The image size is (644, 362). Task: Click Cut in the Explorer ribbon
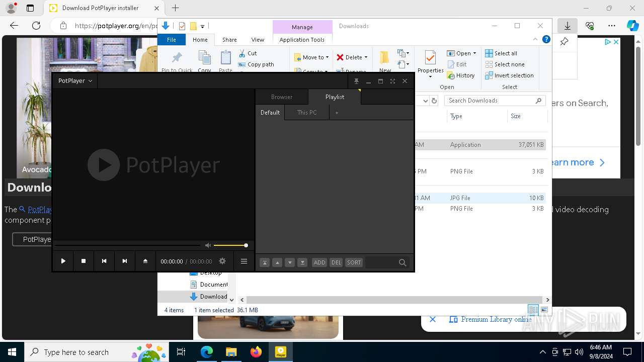(248, 53)
